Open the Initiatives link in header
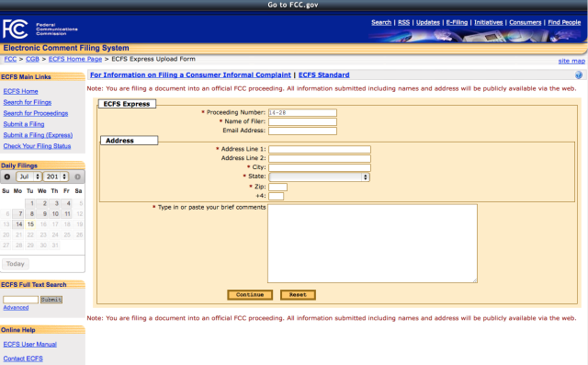 point(488,22)
